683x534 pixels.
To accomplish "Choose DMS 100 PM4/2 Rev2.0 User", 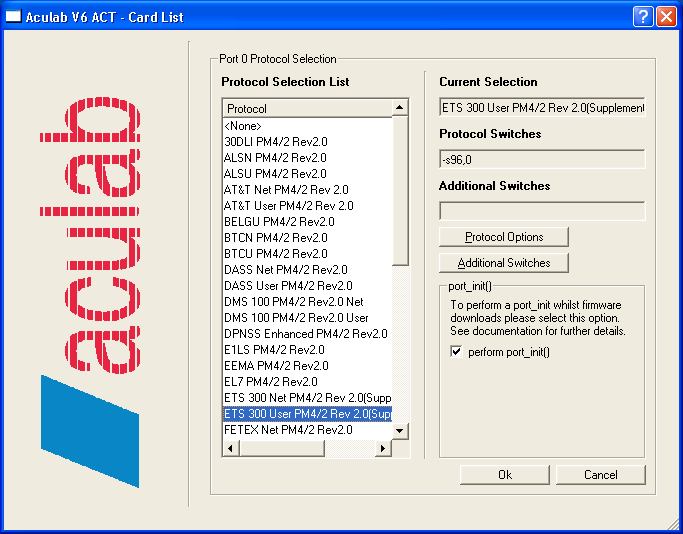I will 308,318.
